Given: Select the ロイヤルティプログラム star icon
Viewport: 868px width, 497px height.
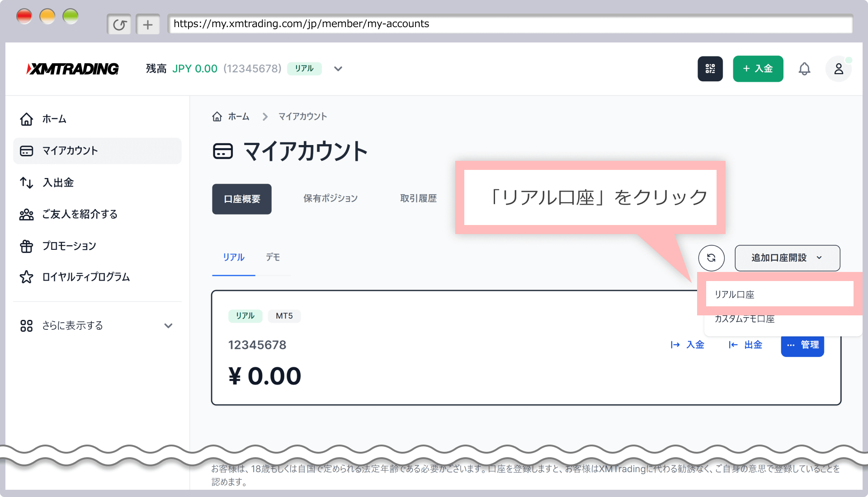Looking at the screenshot, I should (x=27, y=277).
